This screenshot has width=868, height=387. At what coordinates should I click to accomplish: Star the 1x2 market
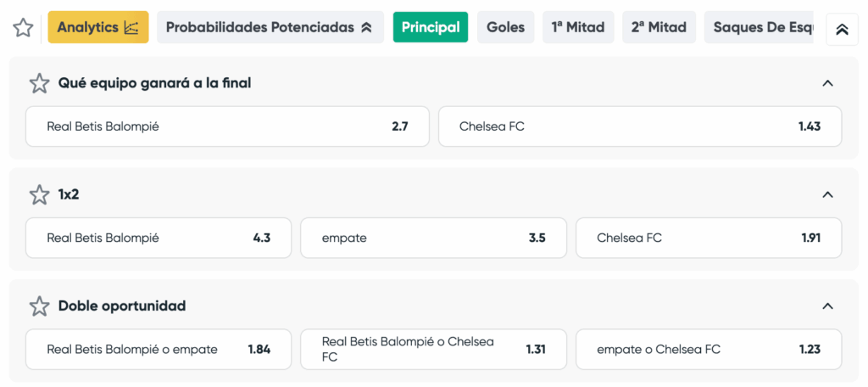tap(39, 194)
